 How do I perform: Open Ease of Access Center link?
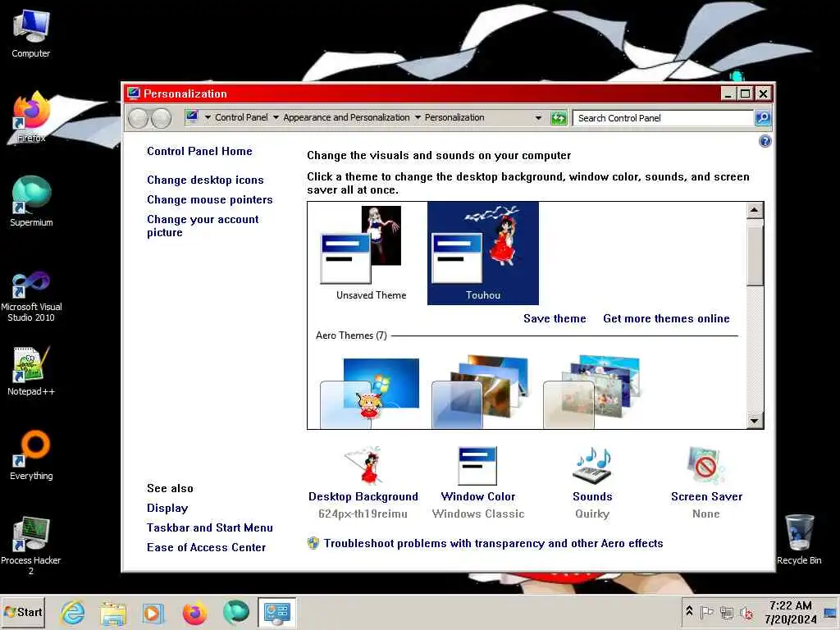coord(206,547)
